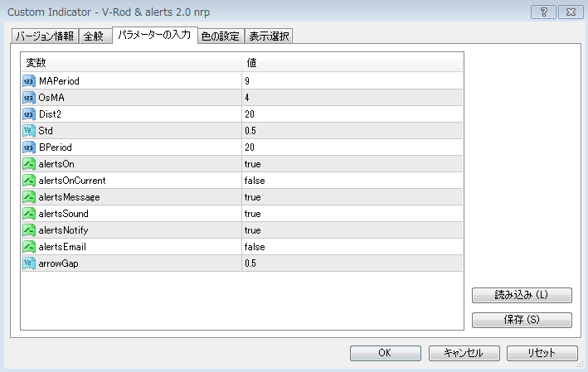Select the arrowGap variable name
Screen dimensions: 588x372
pos(58,263)
